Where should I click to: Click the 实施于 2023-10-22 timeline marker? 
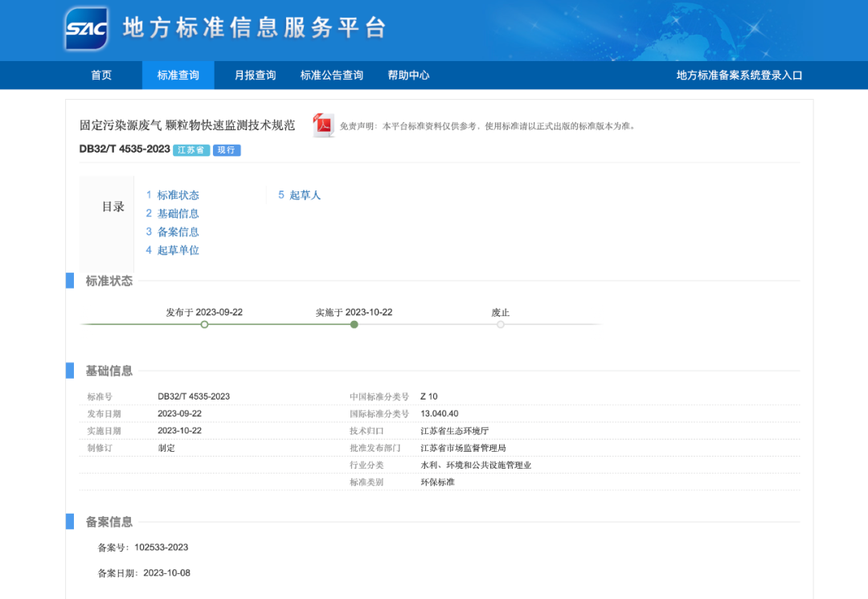(x=354, y=324)
